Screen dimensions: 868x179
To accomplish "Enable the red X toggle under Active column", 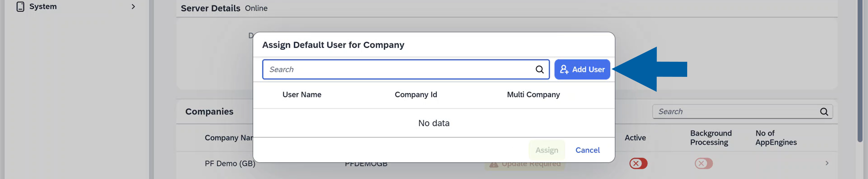I will [x=639, y=164].
